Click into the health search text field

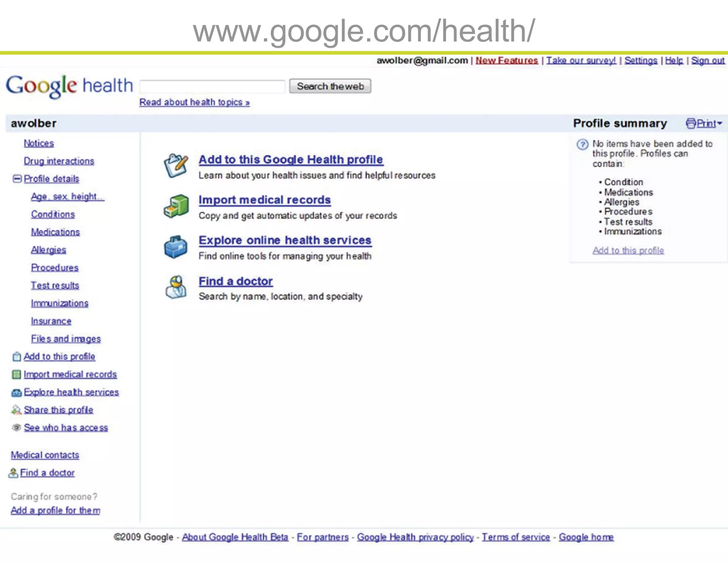coord(213,86)
